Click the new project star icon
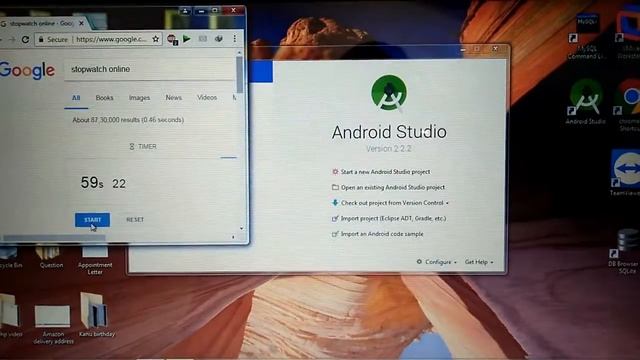This screenshot has height=360, width=640. 335,172
